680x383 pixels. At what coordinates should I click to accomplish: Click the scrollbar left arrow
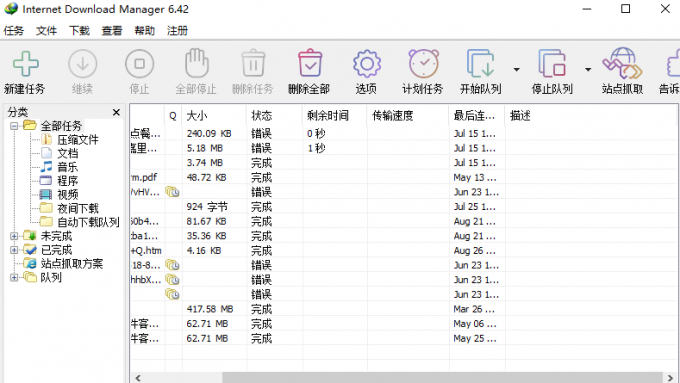pos(138,378)
